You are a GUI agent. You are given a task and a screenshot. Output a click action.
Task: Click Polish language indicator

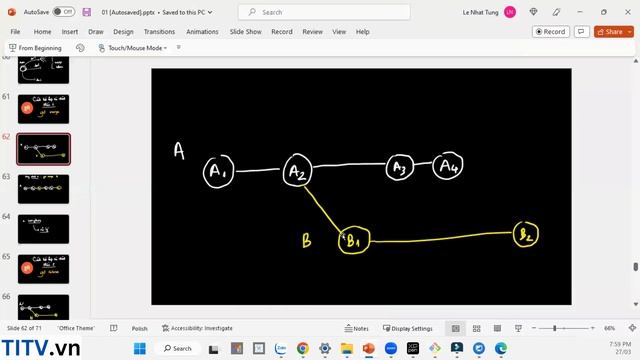coord(139,328)
